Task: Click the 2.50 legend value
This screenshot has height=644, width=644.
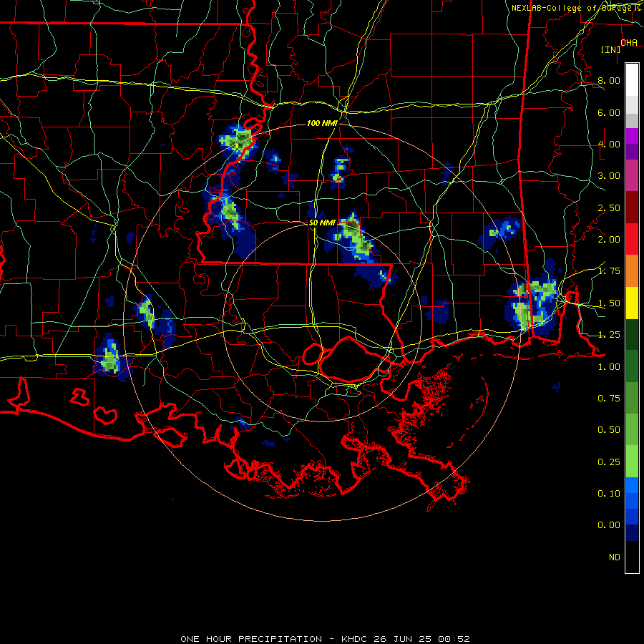Action: [x=609, y=208]
